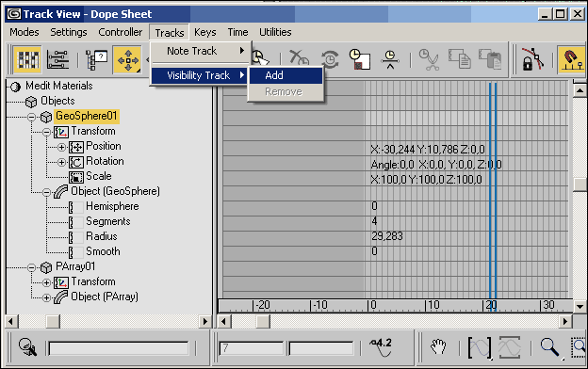Select the Smooth track
This screenshot has width=588, height=369.
pyautogui.click(x=103, y=251)
